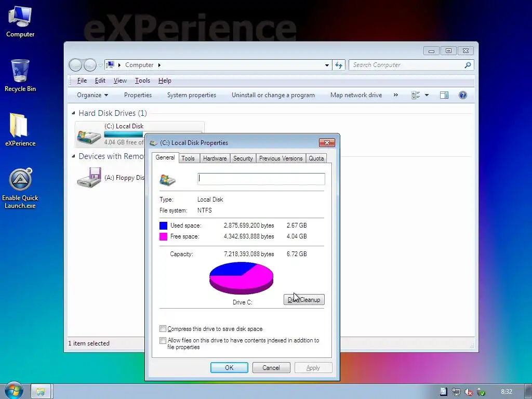This screenshot has width=532, height=399.
Task: Open the Help menu
Action: 165,81
